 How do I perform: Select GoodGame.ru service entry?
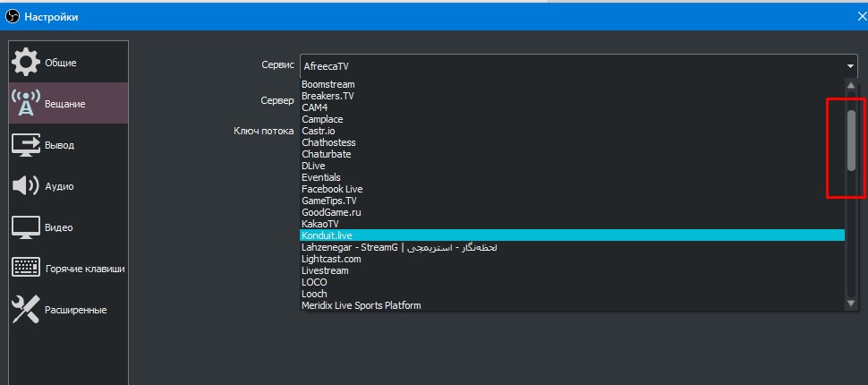click(x=572, y=212)
